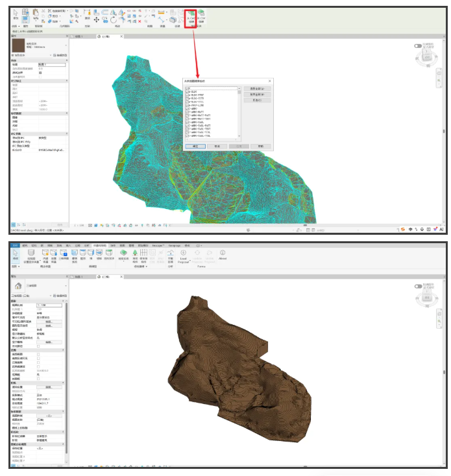This screenshot has height=476, width=451.
Task: Switch to the {3D} view tab in bottom window
Action: [106, 277]
